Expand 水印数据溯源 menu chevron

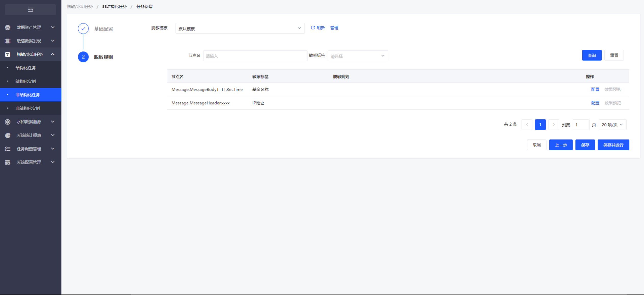pyautogui.click(x=53, y=121)
